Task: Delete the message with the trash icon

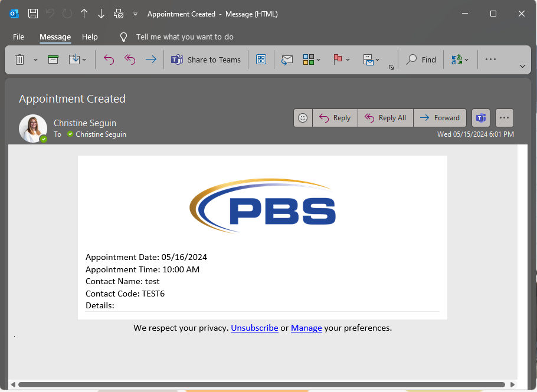Action: (20, 60)
